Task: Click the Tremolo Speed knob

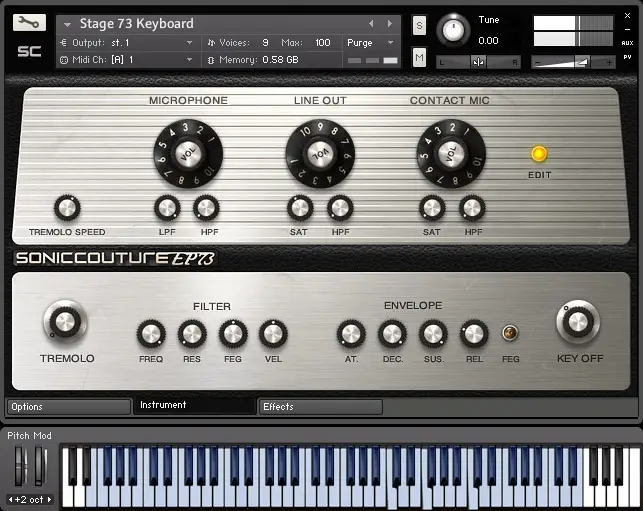Action: pos(67,208)
